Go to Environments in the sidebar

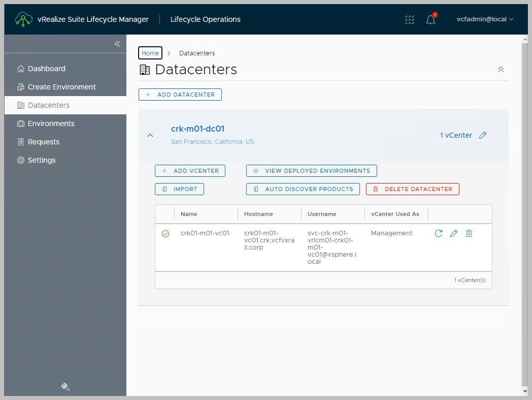[x=51, y=124]
